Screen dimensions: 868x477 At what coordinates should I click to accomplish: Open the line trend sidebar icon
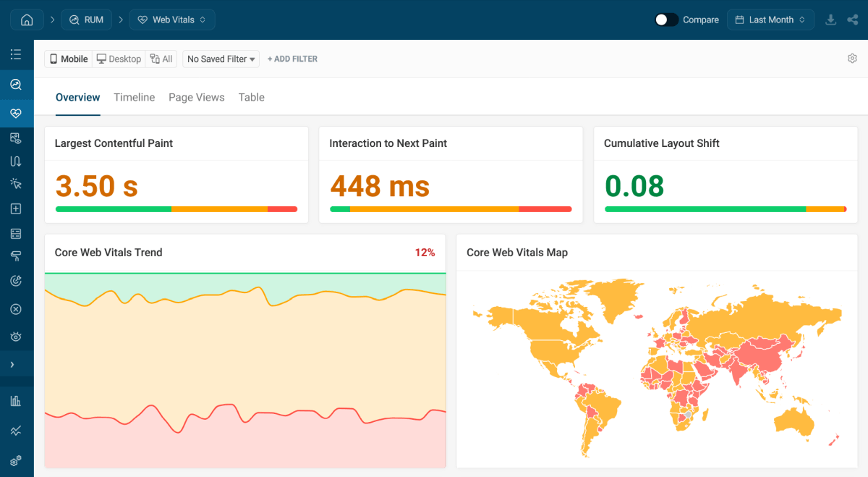click(16, 431)
